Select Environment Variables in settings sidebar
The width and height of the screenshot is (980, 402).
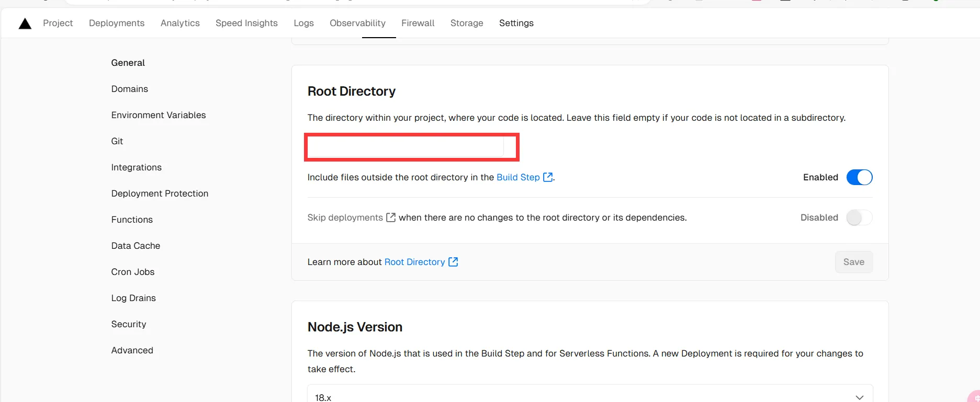(x=159, y=115)
